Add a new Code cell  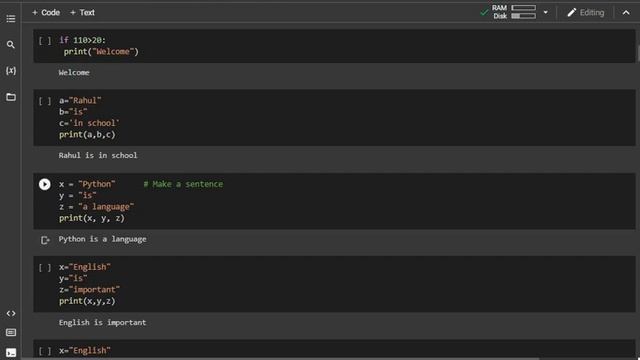pyautogui.click(x=46, y=13)
